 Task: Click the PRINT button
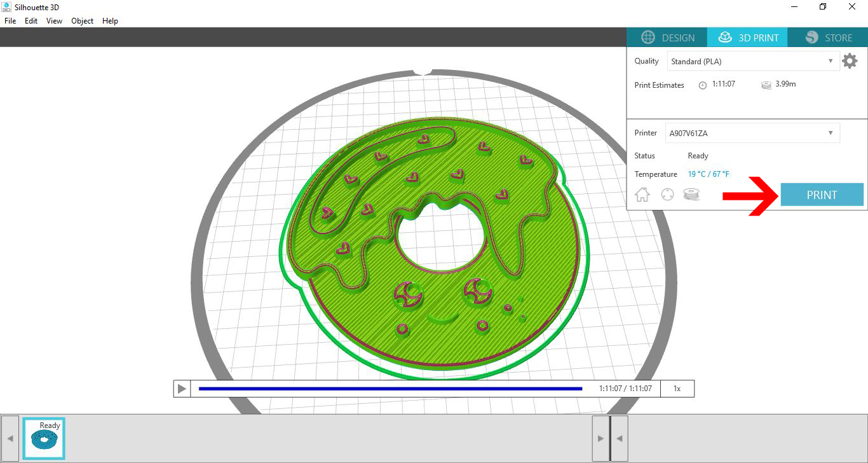coord(822,195)
